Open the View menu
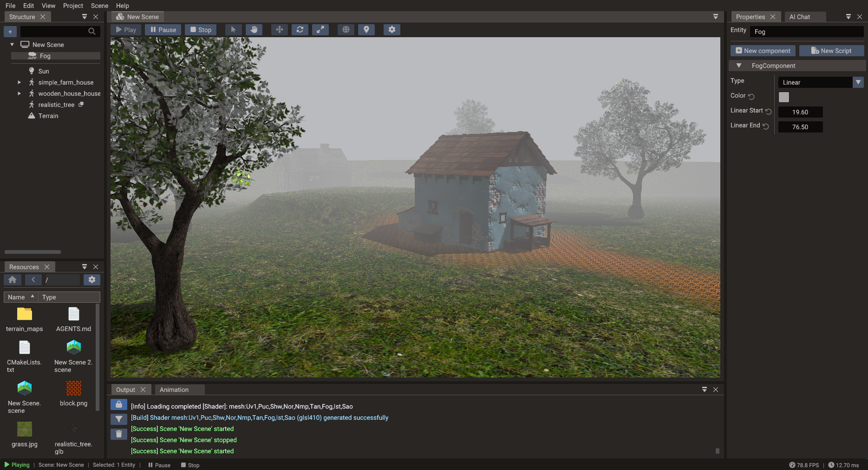868x470 pixels. point(48,6)
